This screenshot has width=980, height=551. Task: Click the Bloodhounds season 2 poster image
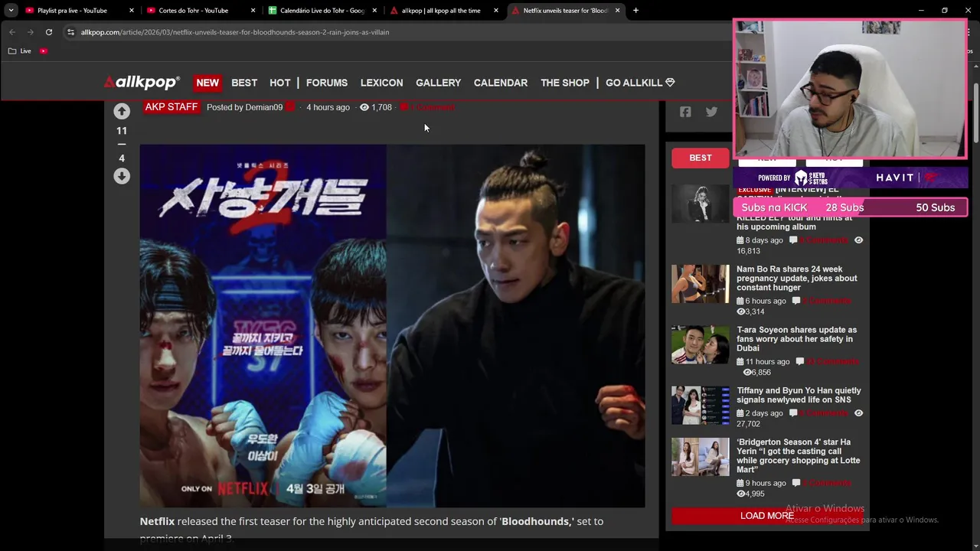(x=392, y=325)
